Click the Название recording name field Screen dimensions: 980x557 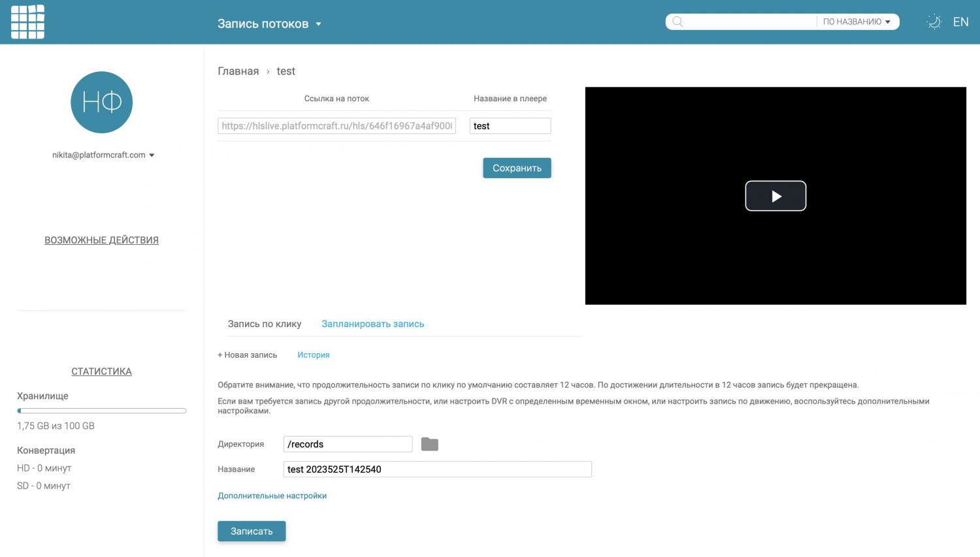pos(437,469)
